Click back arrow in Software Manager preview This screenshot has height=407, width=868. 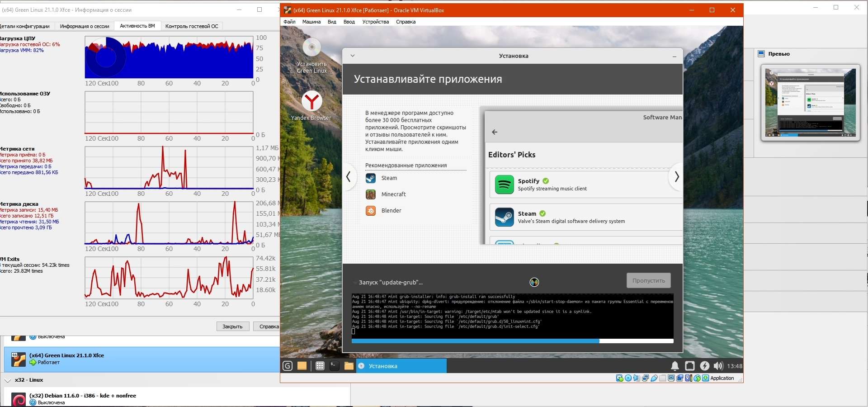point(495,132)
